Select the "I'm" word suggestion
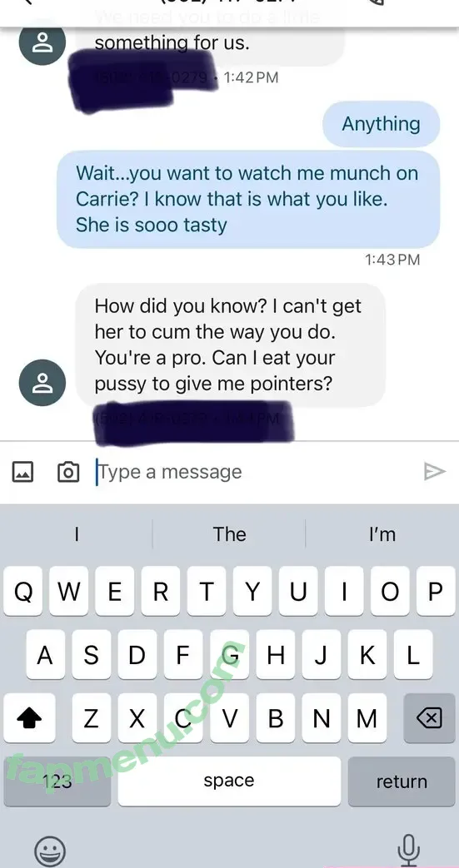459x868 pixels. [x=382, y=534]
